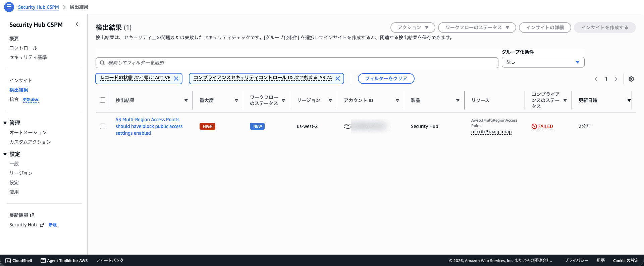
Task: Sort by workflow status column arrow
Action: (x=283, y=100)
